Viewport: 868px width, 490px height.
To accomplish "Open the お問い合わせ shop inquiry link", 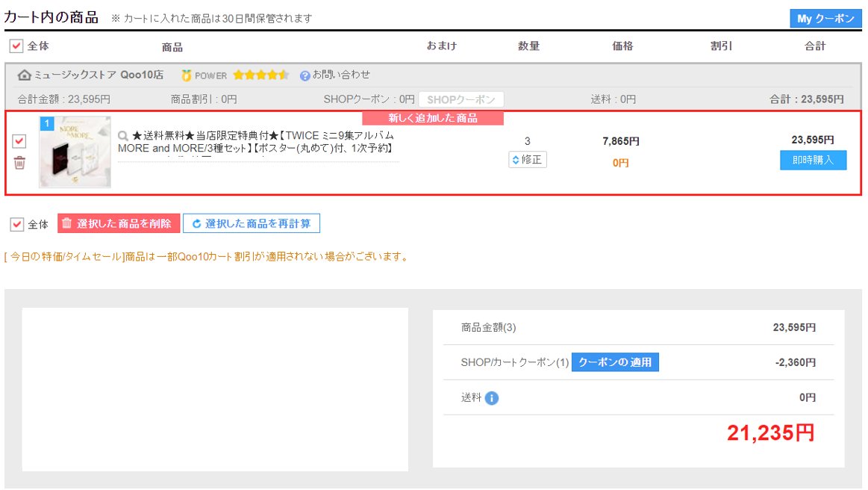I will (x=341, y=75).
